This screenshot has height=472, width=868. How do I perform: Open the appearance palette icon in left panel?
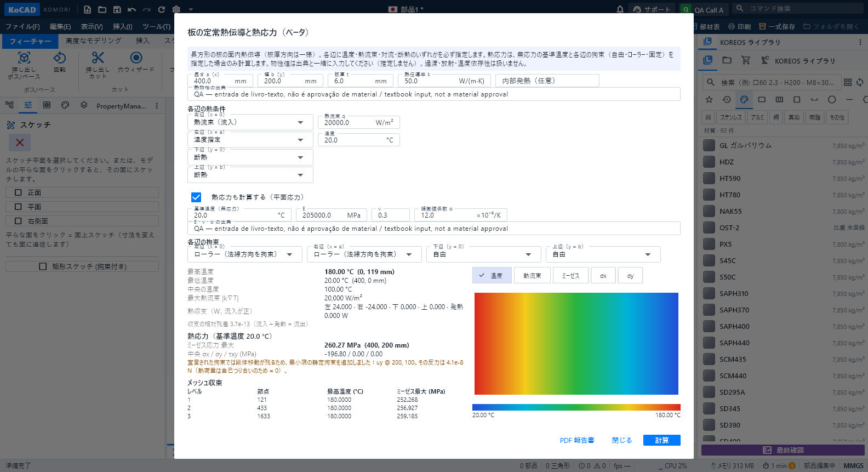tap(65, 105)
